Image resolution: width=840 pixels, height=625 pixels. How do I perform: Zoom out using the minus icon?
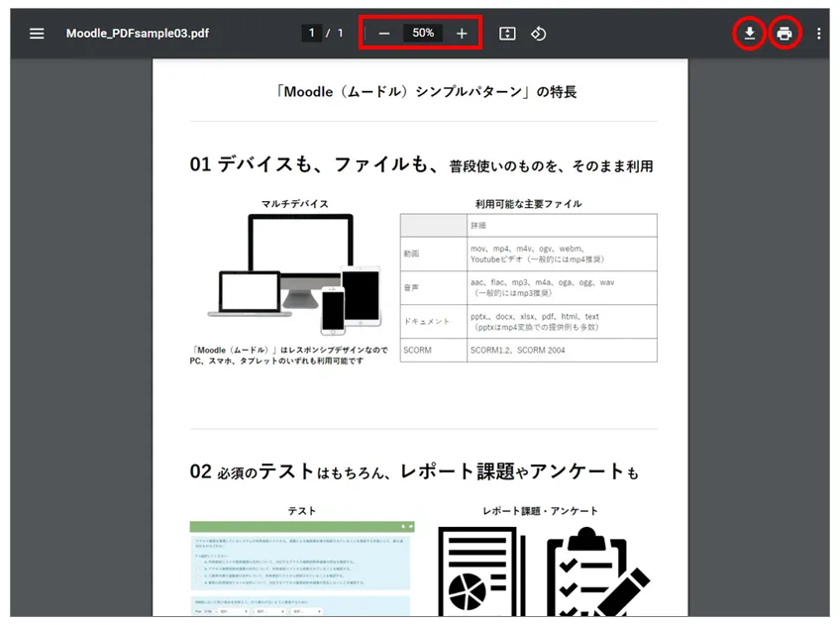[384, 33]
